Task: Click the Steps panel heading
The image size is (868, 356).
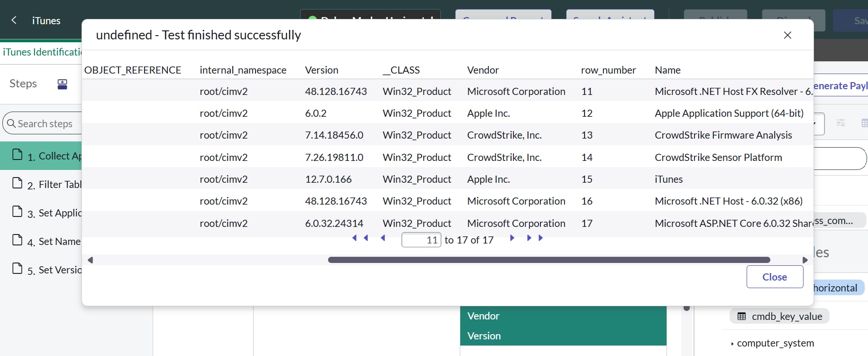Action: pyautogui.click(x=23, y=84)
